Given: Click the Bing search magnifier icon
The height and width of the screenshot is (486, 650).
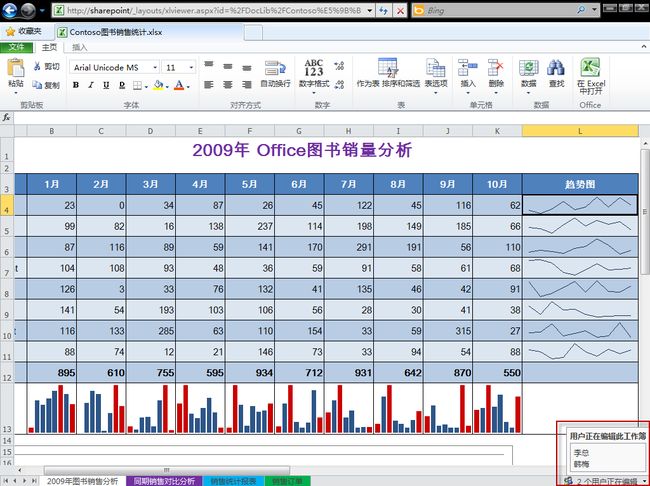Looking at the screenshot, I should coord(581,10).
